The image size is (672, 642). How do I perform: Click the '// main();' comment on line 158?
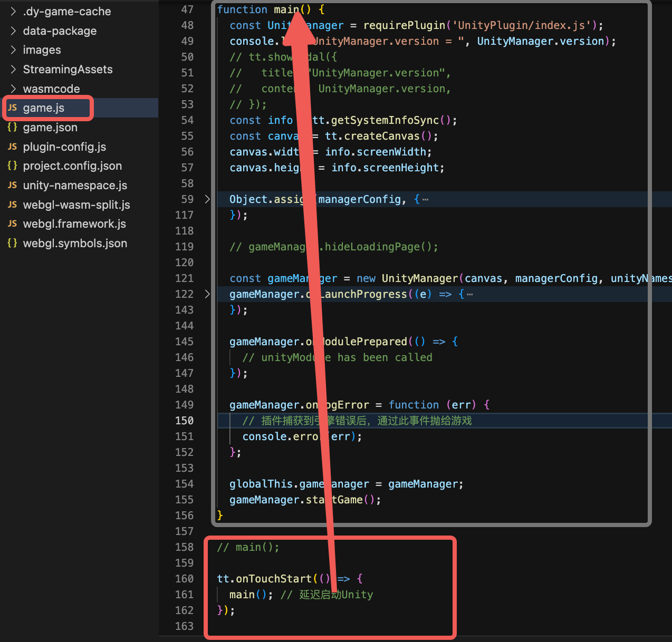point(248,547)
